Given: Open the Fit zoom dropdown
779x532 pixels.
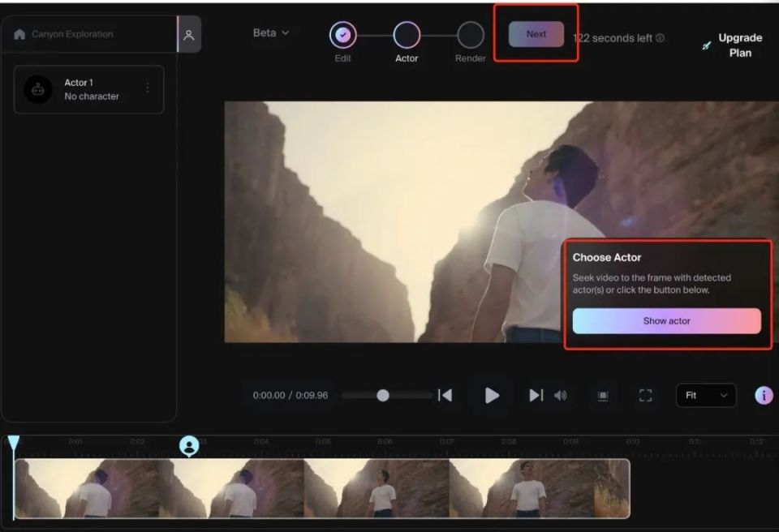Looking at the screenshot, I should coord(706,396).
